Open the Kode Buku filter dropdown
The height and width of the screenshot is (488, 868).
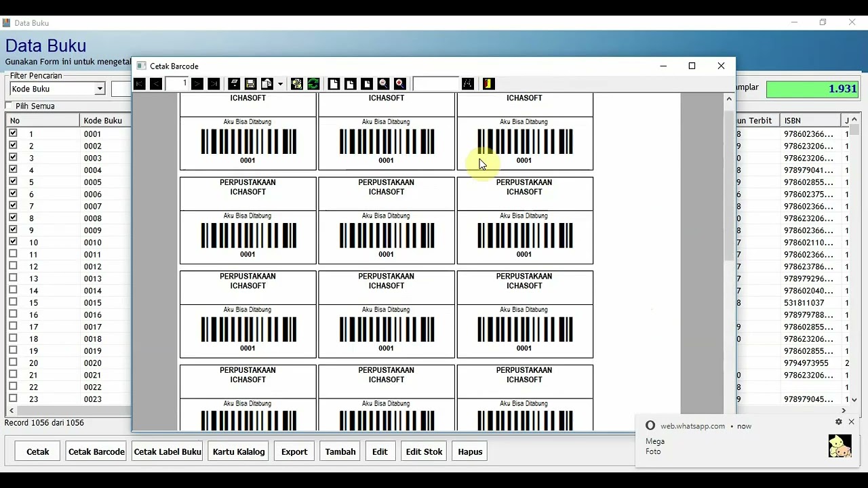[x=100, y=89]
